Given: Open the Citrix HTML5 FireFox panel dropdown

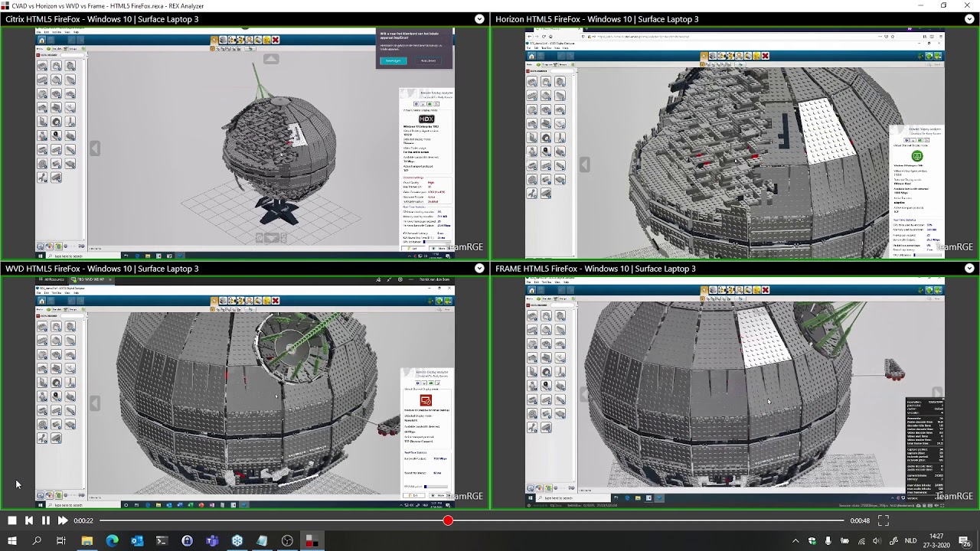Looking at the screenshot, I should [479, 19].
